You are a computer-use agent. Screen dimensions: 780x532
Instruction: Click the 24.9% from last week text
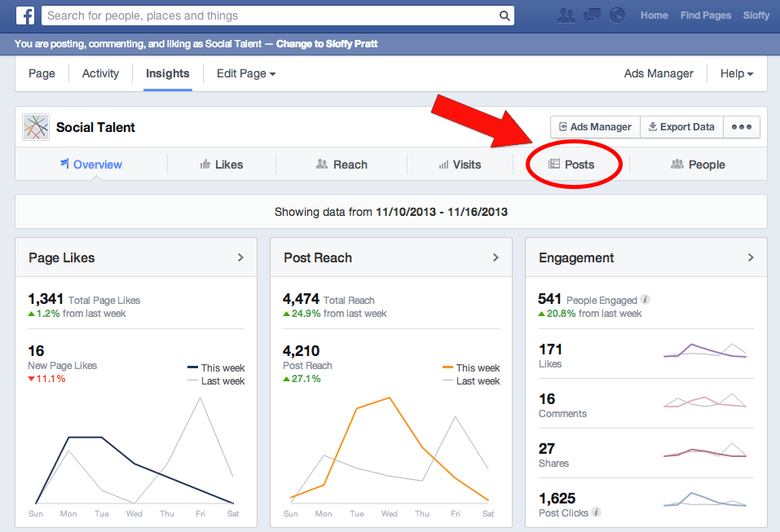click(335, 314)
